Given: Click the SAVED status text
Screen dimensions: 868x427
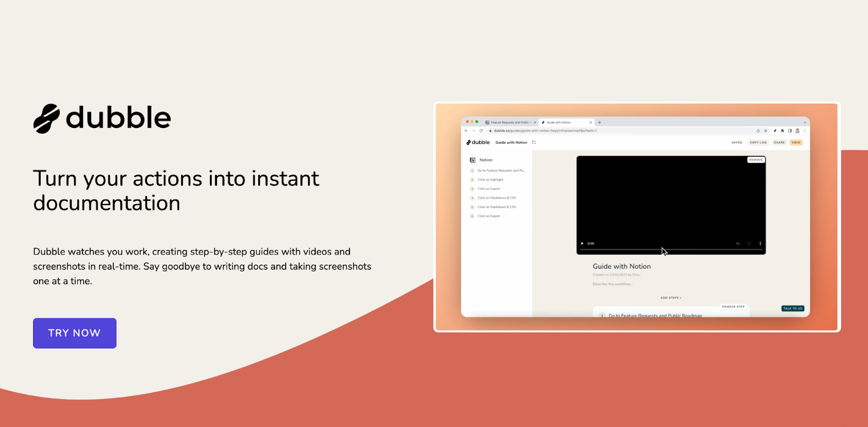Looking at the screenshot, I should 737,143.
